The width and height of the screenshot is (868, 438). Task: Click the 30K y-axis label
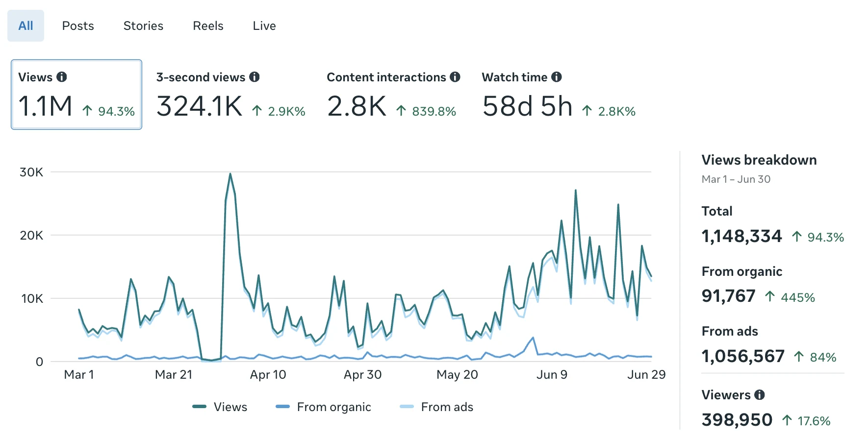tap(31, 172)
